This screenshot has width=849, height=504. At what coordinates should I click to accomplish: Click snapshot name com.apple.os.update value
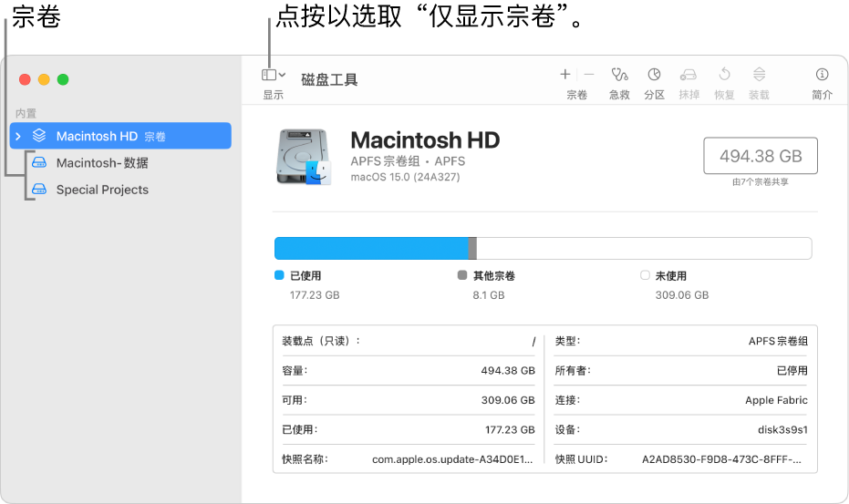click(452, 459)
